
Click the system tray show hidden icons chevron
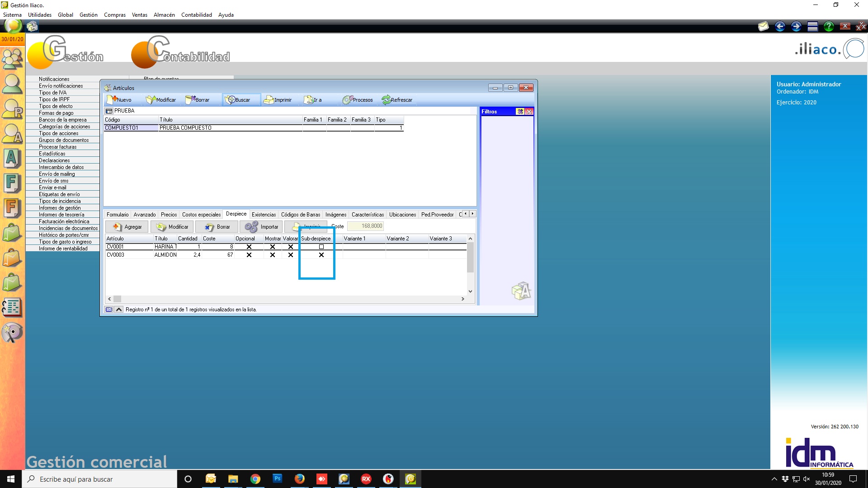774,479
